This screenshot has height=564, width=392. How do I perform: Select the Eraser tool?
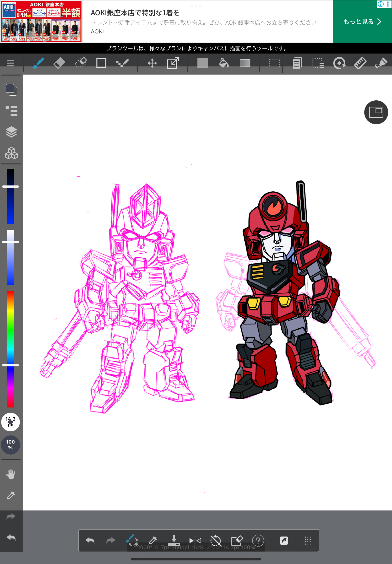[x=59, y=63]
